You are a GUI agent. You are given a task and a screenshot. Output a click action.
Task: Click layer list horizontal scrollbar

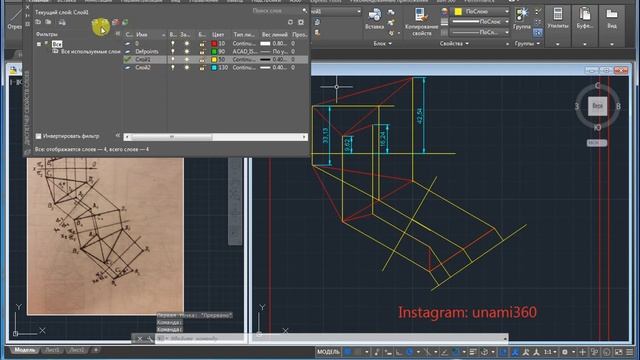tap(216, 137)
